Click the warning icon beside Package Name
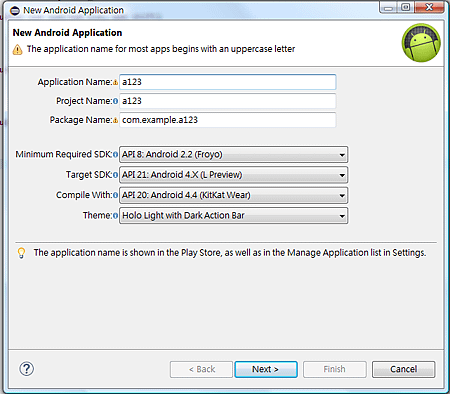 [115, 120]
